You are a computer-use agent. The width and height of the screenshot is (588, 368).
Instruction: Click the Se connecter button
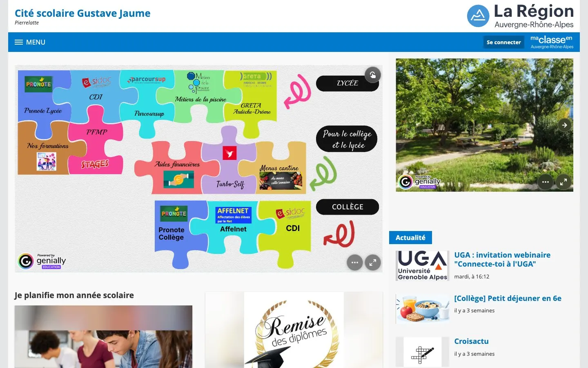pos(503,42)
